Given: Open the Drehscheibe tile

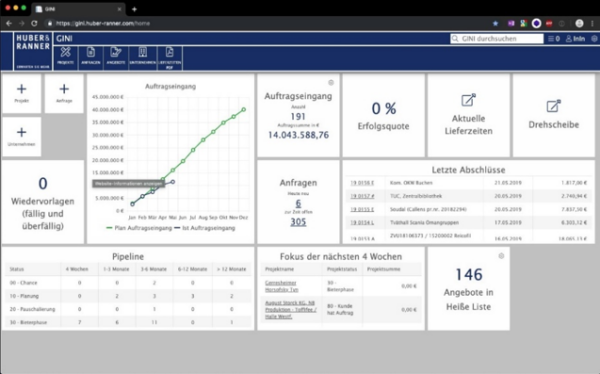Looking at the screenshot, I should click(553, 115).
